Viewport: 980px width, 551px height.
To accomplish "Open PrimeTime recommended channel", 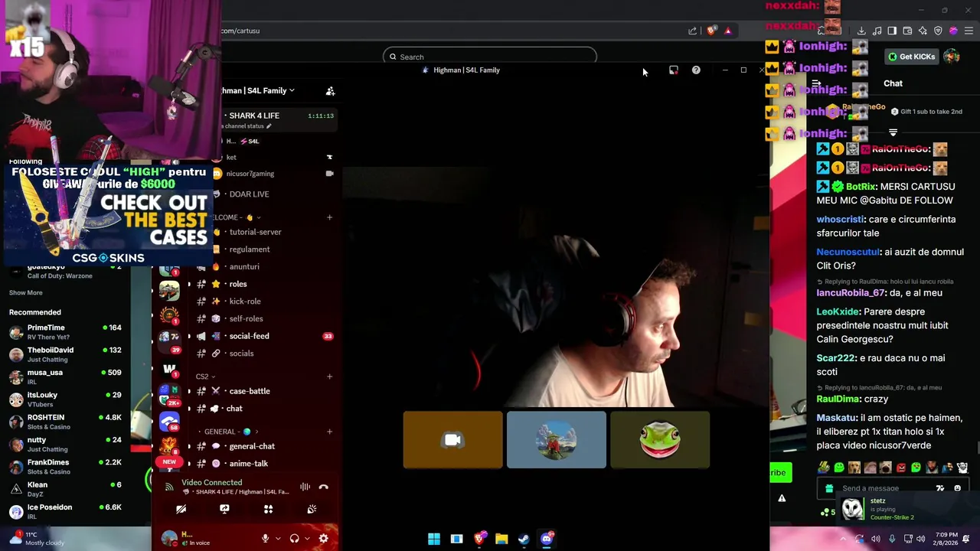I will click(65, 332).
